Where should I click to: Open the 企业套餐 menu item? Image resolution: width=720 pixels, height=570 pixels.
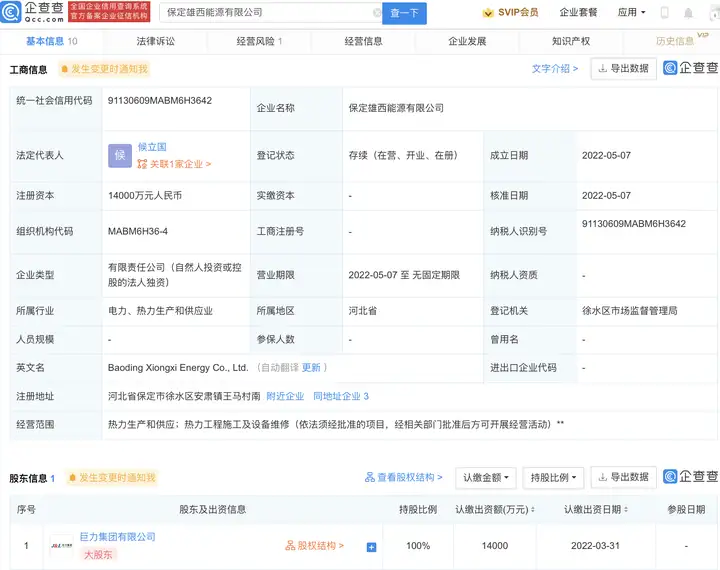[578, 12]
